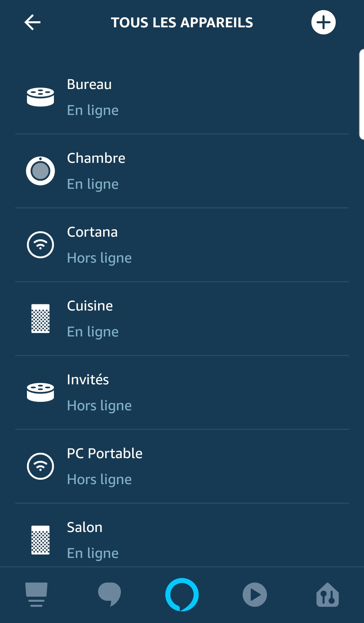This screenshot has width=364, height=623.
Task: Open the Bureau device entry
Action: (x=182, y=97)
